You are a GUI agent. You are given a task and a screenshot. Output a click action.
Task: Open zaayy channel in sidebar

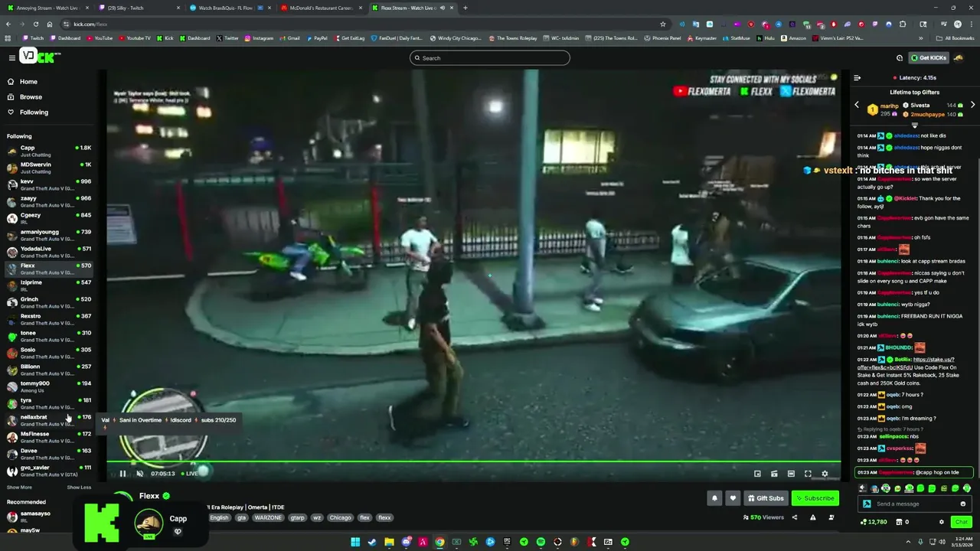tap(49, 201)
